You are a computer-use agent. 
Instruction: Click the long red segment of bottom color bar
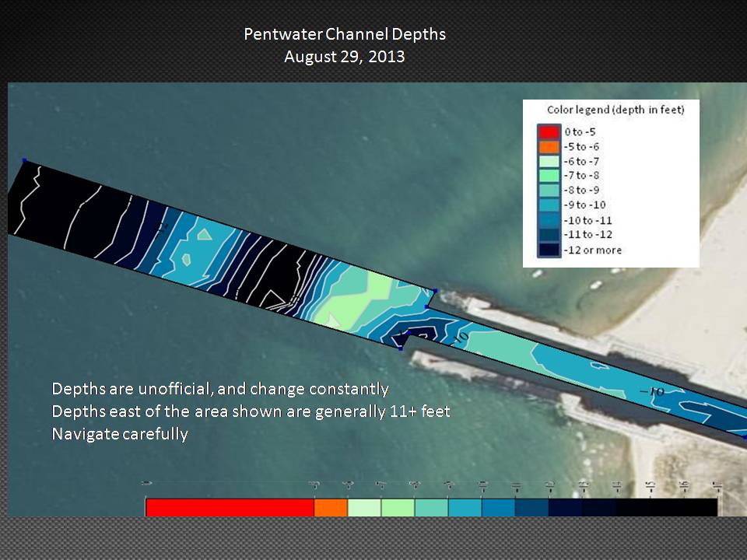click(x=230, y=507)
